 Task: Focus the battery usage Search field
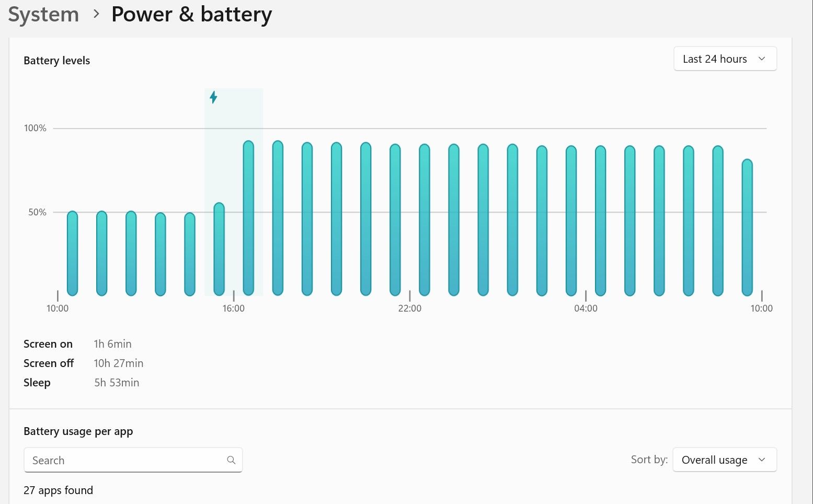(125, 460)
